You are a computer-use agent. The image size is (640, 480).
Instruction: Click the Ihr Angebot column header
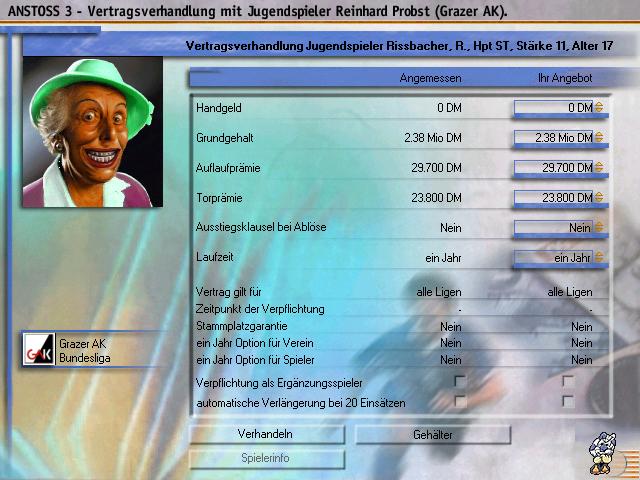click(x=565, y=78)
